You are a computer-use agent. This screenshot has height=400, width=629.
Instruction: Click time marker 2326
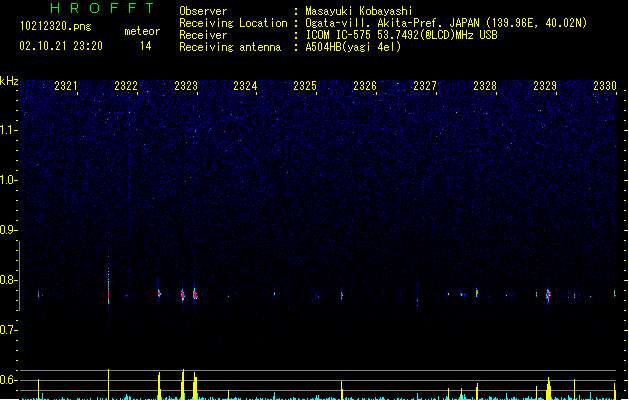[x=365, y=86]
